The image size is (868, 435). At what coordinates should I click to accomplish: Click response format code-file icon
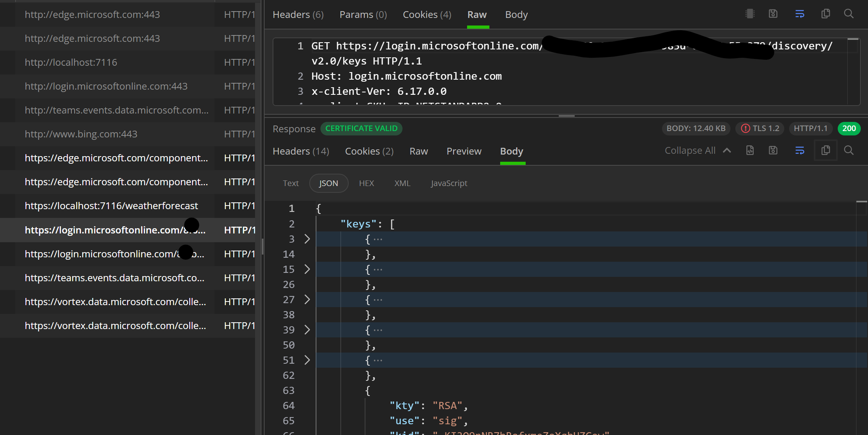[750, 151]
